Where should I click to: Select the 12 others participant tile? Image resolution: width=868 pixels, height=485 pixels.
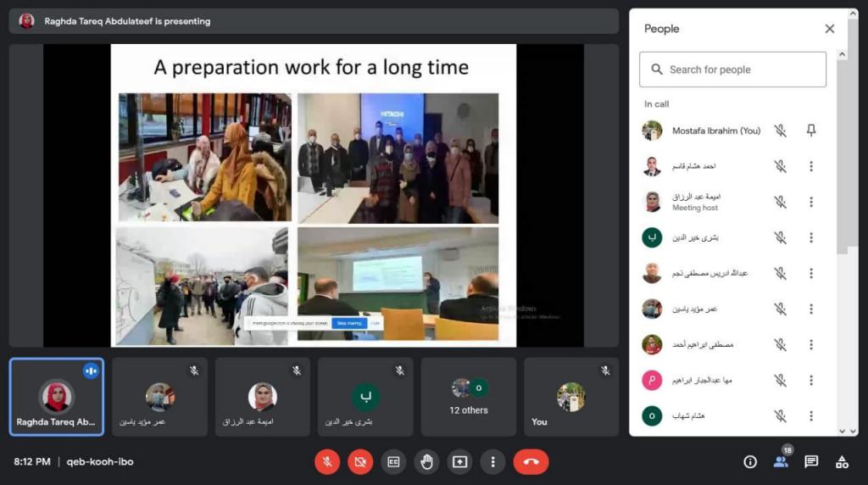tap(468, 397)
